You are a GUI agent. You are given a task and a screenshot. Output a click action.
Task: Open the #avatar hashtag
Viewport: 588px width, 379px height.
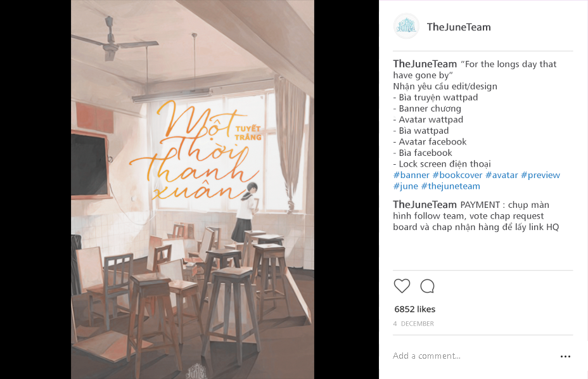pos(501,175)
